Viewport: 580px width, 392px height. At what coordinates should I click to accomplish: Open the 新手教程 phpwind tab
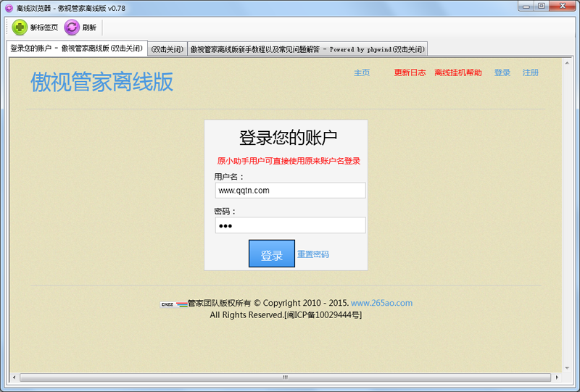[307, 49]
